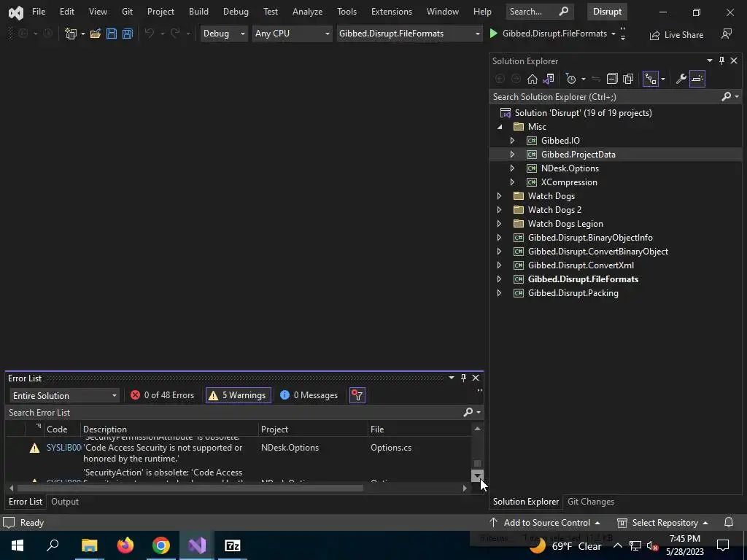Click Search Error List field
This screenshot has height=560, width=747.
[233, 413]
